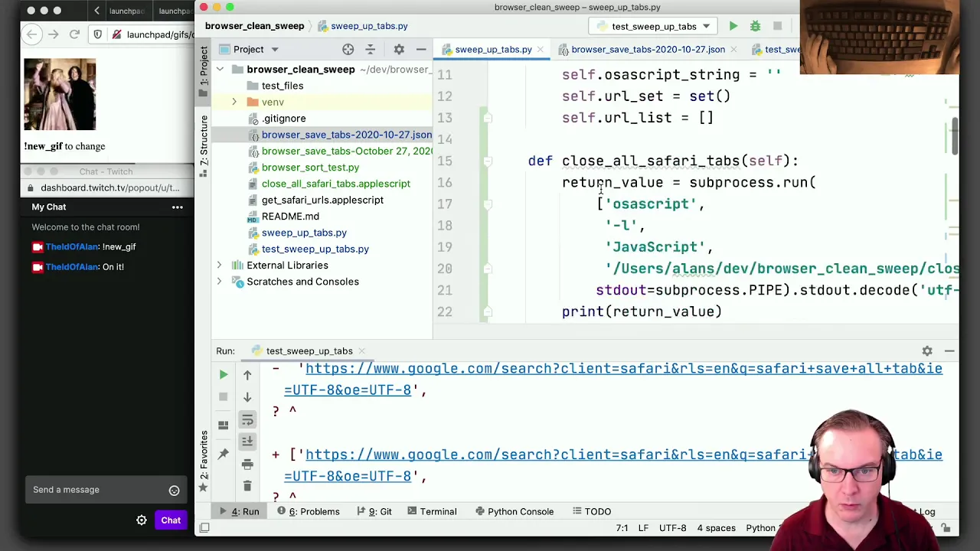Click the stop square in the Run panel
The image size is (980, 551).
[x=224, y=396]
